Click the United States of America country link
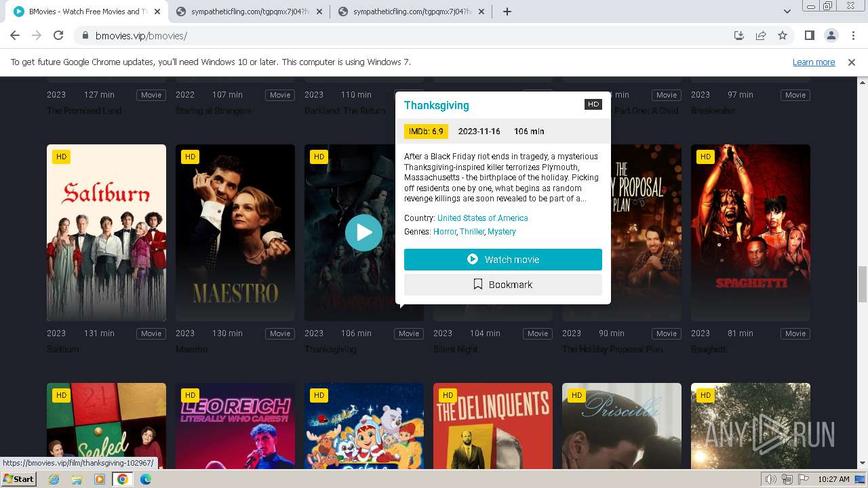Image resolution: width=868 pixels, height=488 pixels. coord(482,218)
